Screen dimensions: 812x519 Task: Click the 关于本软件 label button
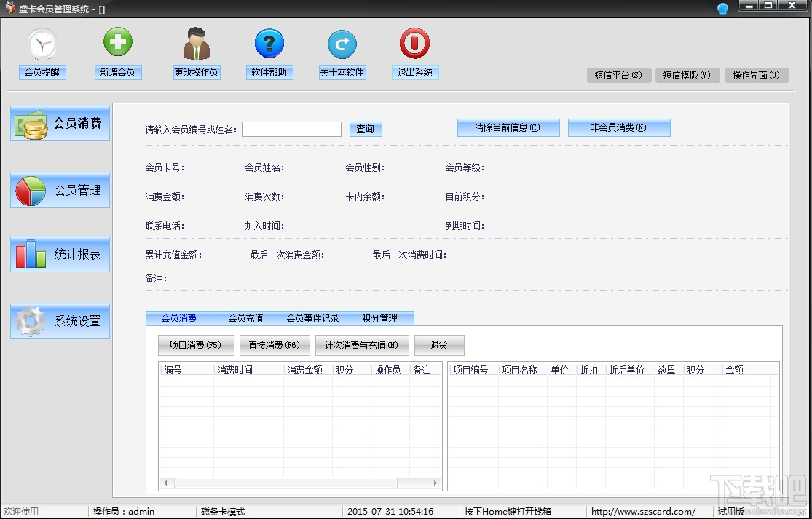coord(342,73)
